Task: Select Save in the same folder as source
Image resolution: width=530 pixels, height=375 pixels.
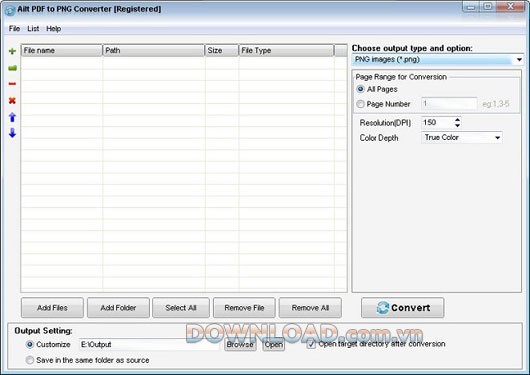Action: coord(30,360)
